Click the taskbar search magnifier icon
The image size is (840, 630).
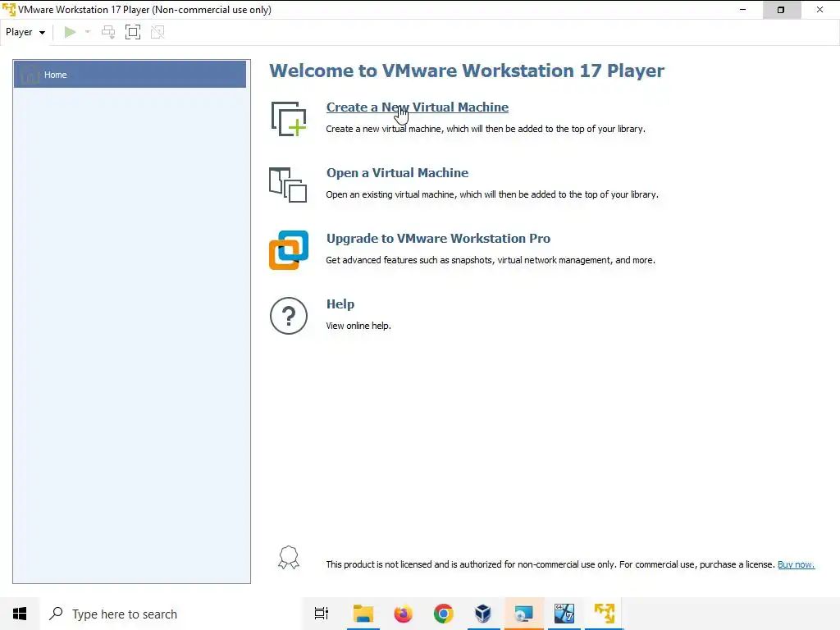56,614
